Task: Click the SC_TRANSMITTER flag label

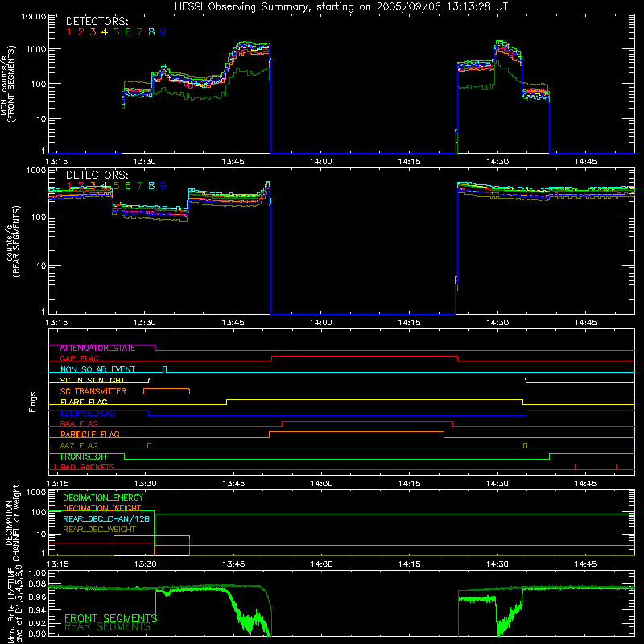Action: (x=93, y=391)
